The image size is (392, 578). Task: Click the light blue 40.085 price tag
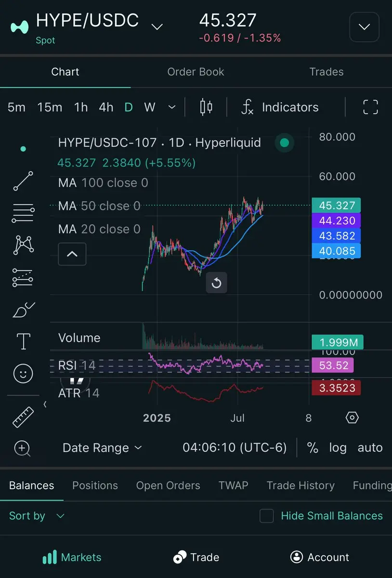pyautogui.click(x=336, y=251)
